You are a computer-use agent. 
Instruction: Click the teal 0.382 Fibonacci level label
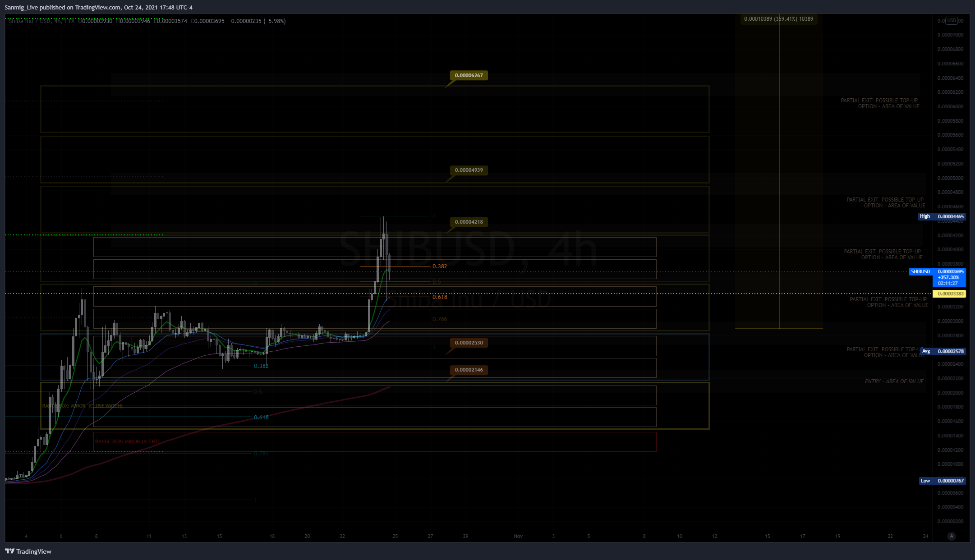click(261, 366)
